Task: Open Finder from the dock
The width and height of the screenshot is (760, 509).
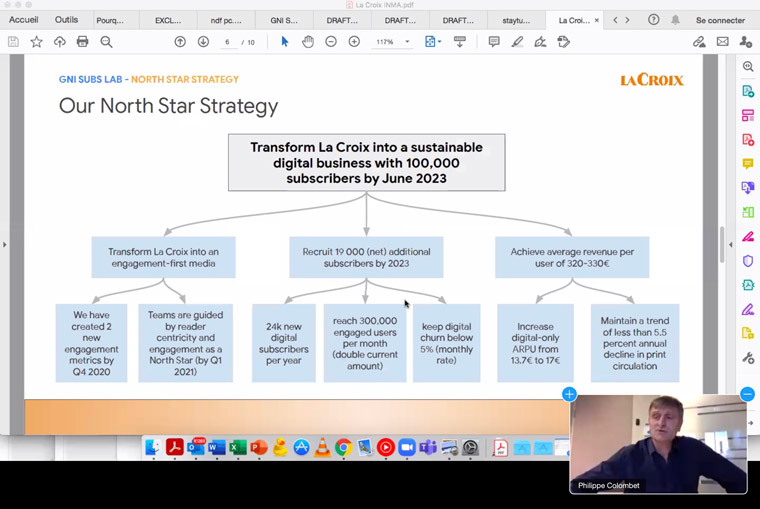Action: (153, 447)
